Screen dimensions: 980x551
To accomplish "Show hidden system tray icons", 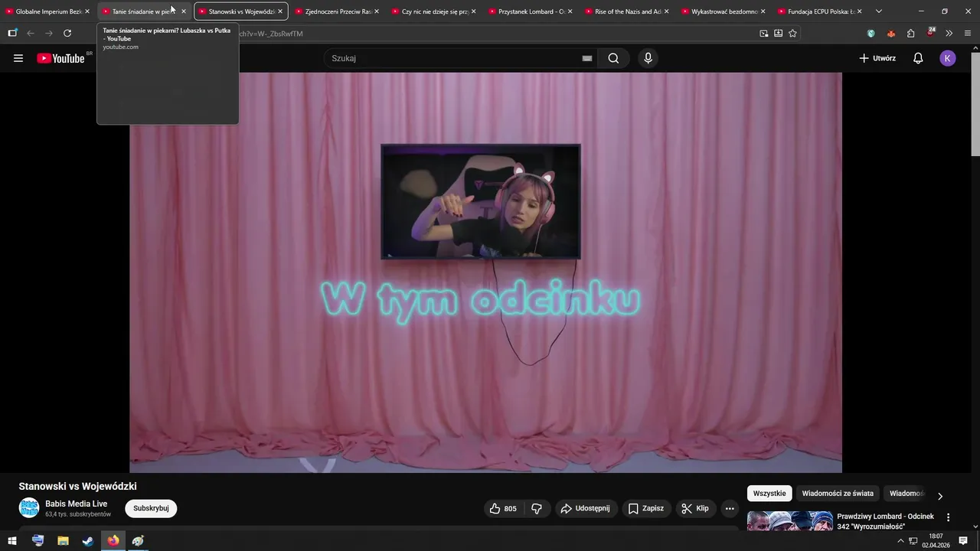I will pos(900,541).
